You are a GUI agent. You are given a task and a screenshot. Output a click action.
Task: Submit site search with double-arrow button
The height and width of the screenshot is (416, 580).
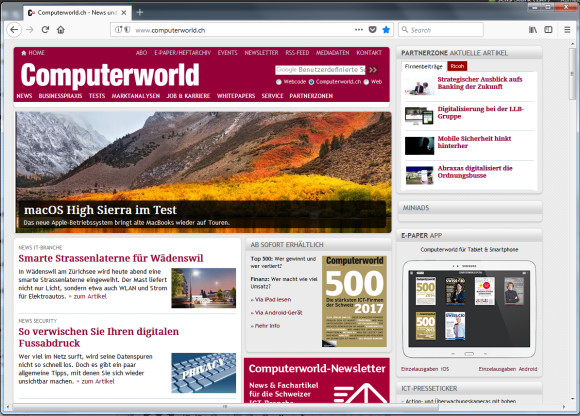(x=373, y=70)
